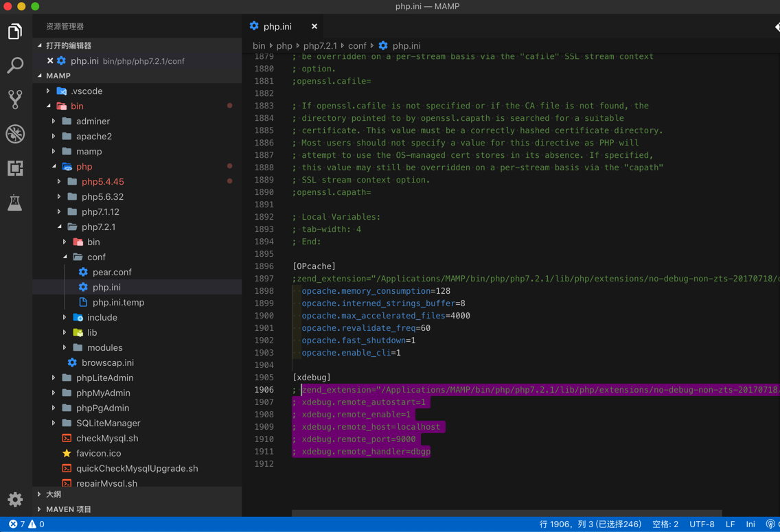Open the Source Control view icon

[x=15, y=100]
